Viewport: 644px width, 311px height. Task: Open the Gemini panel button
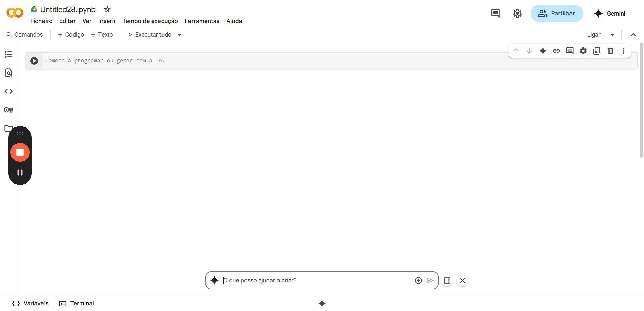(610, 13)
